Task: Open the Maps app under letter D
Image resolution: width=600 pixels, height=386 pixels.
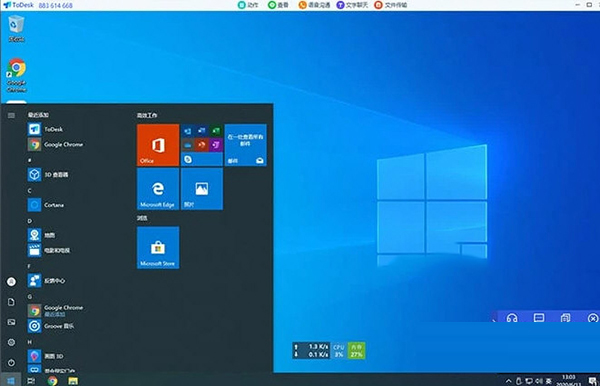Action: tap(42, 235)
